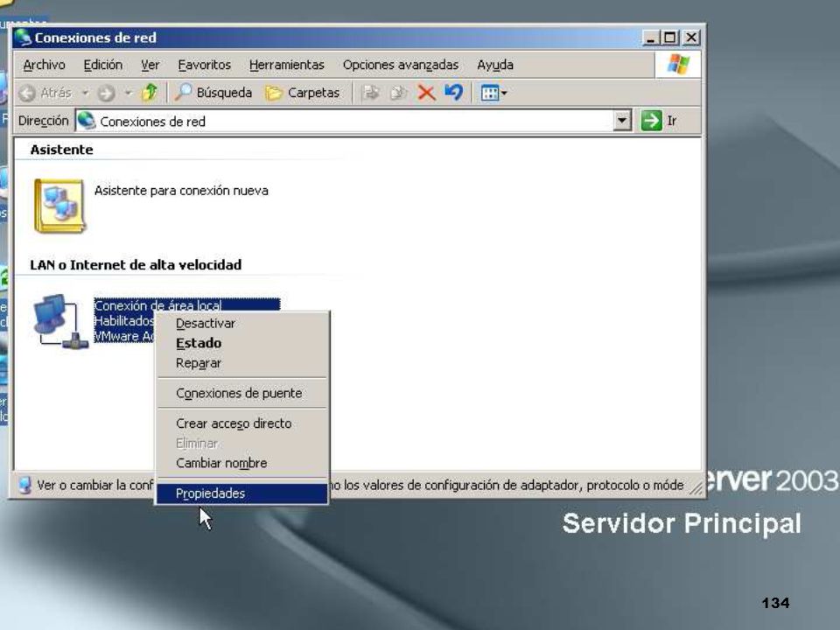Image resolution: width=840 pixels, height=630 pixels.
Task: Click the status bar network icon
Action: (x=24, y=485)
